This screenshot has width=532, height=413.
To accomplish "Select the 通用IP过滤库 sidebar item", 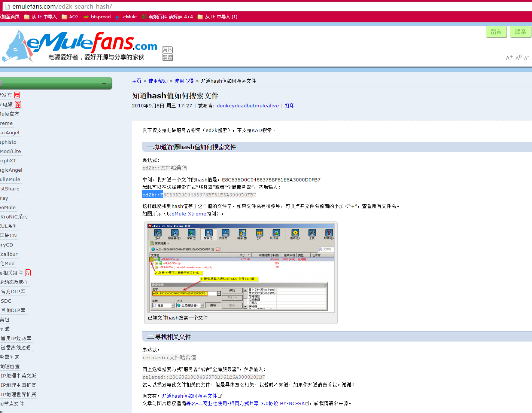I will 16,338.
